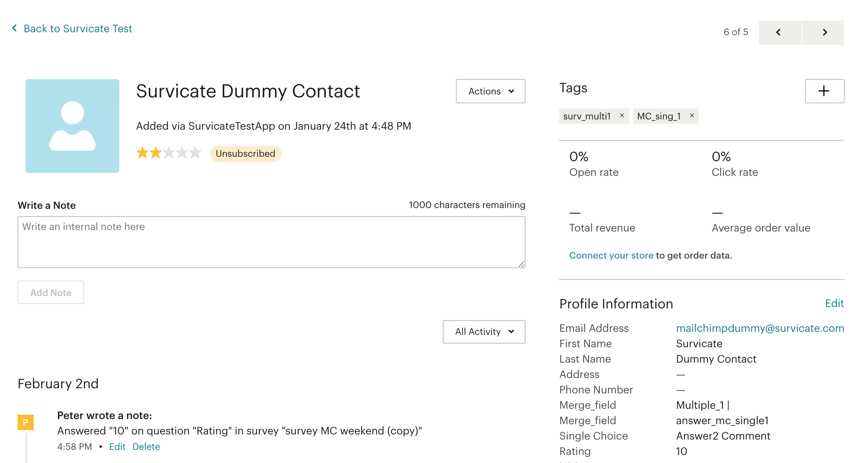Click into the internal note textarea
Image resolution: width=868 pixels, height=463 pixels.
point(271,242)
